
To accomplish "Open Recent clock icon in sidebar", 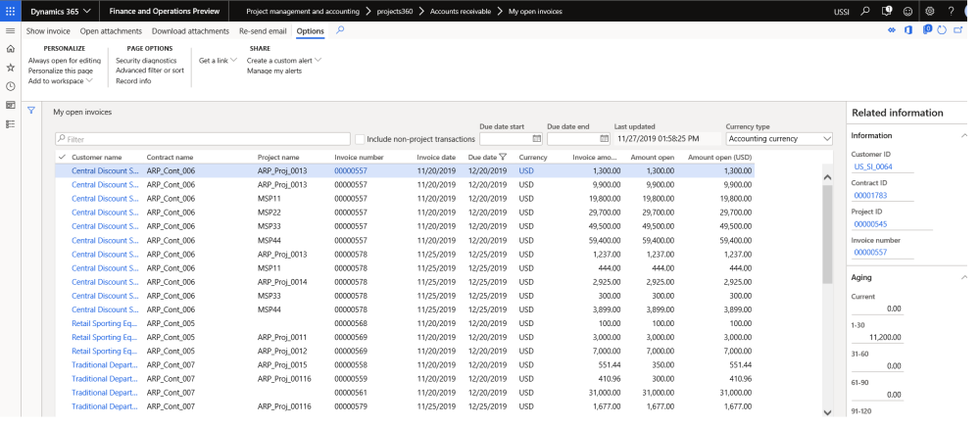I will pyautogui.click(x=10, y=86).
